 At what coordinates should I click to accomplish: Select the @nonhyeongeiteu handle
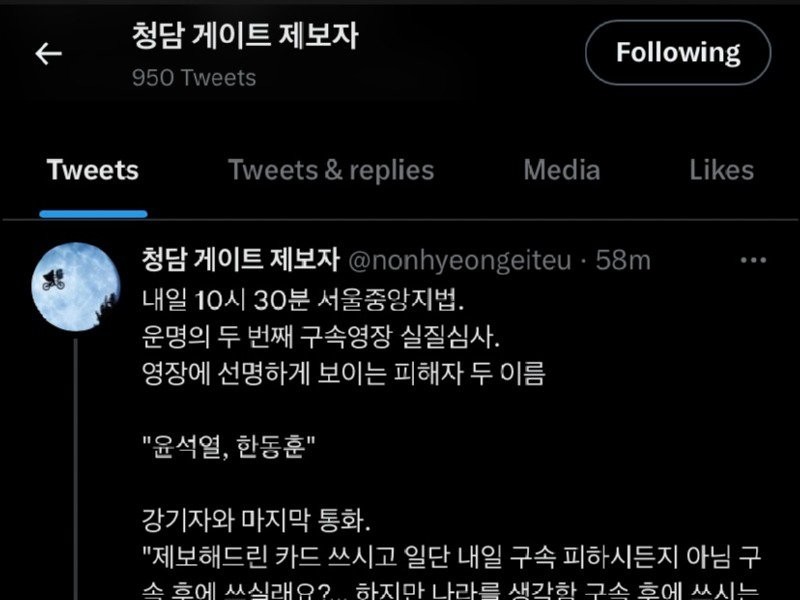[x=460, y=261]
